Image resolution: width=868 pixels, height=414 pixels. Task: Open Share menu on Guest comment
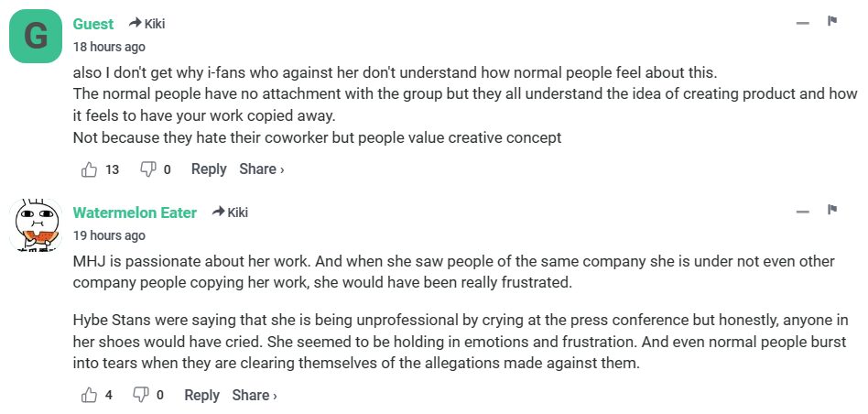point(261,169)
